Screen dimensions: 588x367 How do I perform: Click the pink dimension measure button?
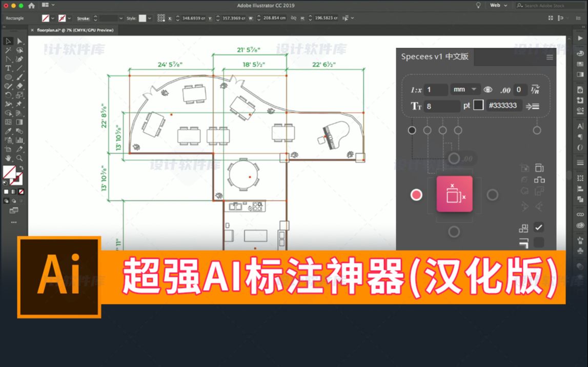tap(454, 194)
